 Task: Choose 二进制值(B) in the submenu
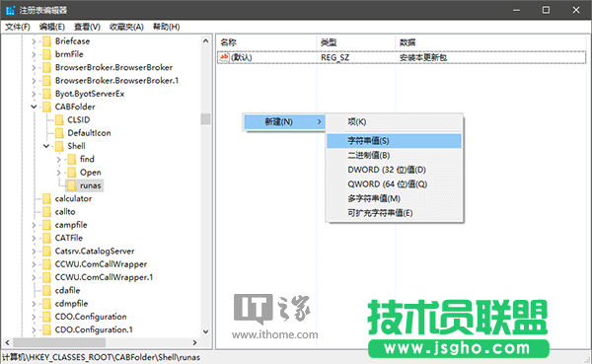394,155
